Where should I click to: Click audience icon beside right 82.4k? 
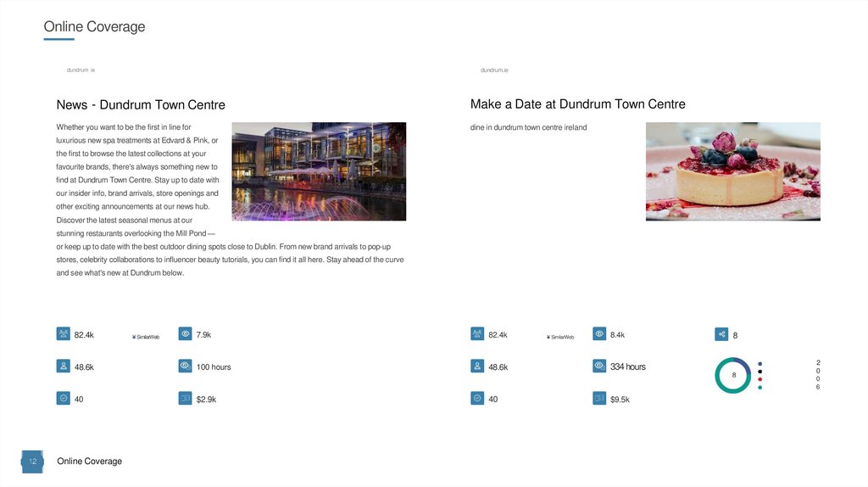point(477,333)
